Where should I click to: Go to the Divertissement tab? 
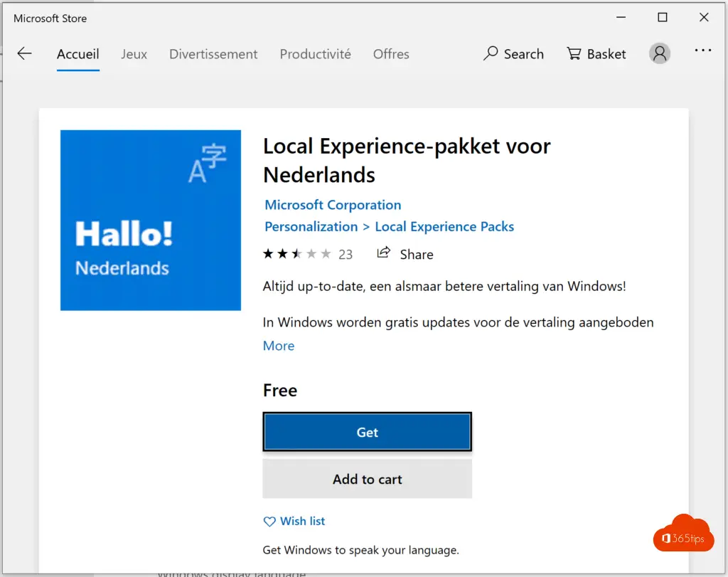213,54
